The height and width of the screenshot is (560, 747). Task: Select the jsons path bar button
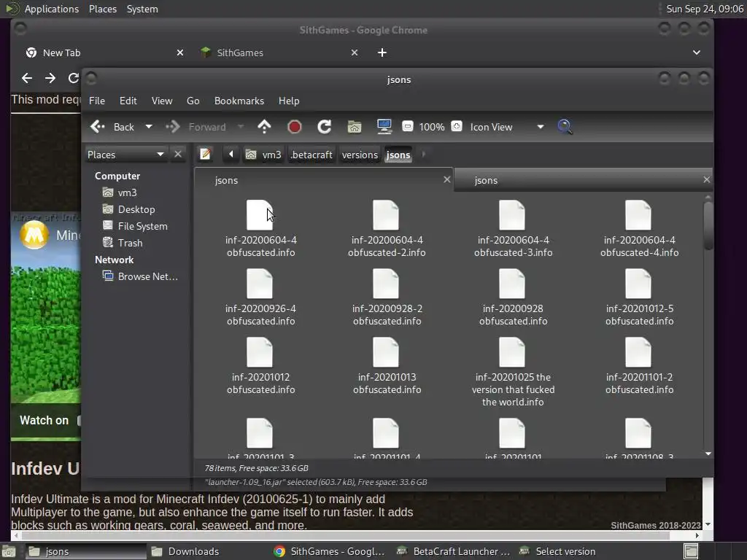click(x=398, y=155)
